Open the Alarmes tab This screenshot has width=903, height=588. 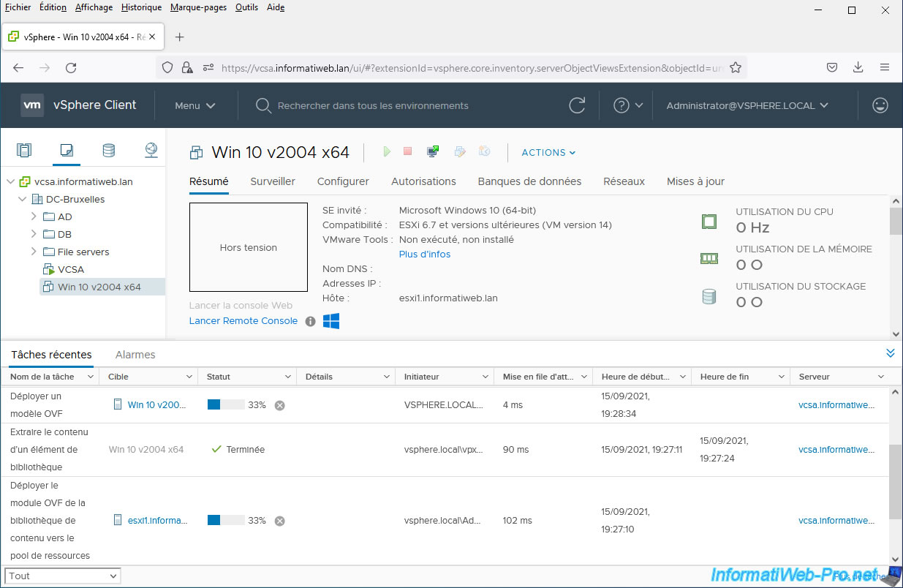coord(135,355)
